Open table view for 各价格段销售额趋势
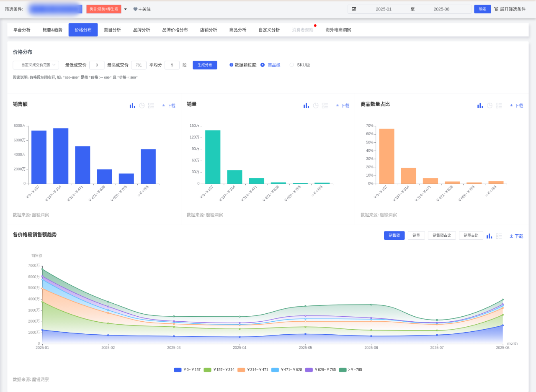536x392 pixels. click(x=499, y=236)
